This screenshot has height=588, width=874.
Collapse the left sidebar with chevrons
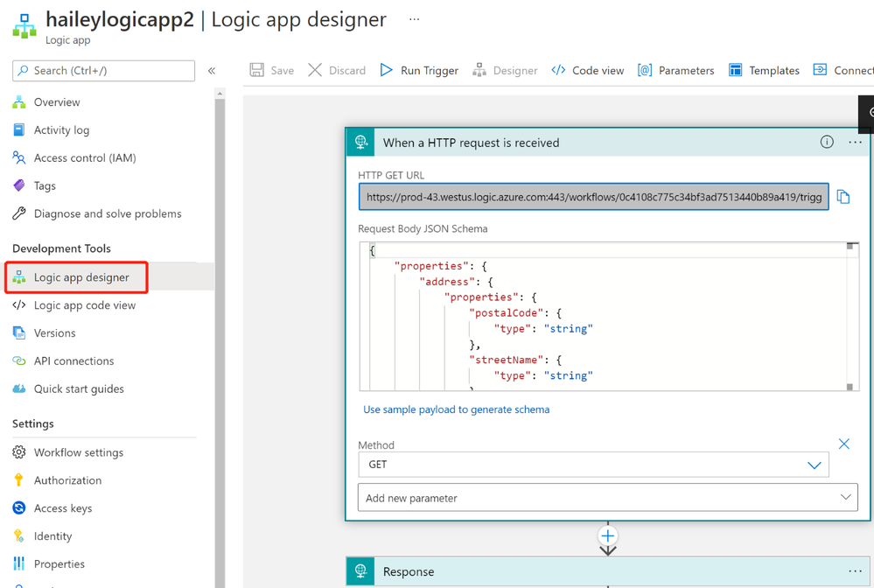click(212, 71)
